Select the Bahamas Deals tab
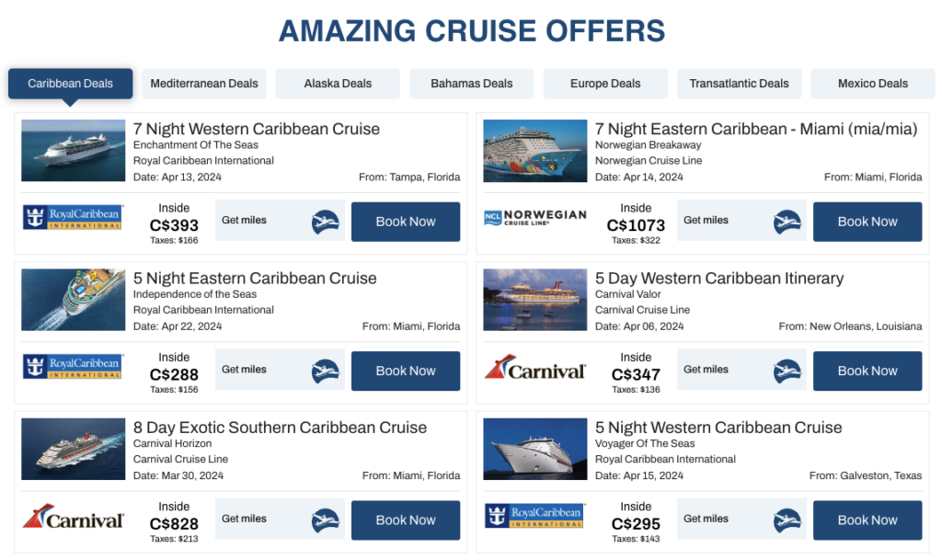This screenshot has height=560, width=942. pos(471,83)
